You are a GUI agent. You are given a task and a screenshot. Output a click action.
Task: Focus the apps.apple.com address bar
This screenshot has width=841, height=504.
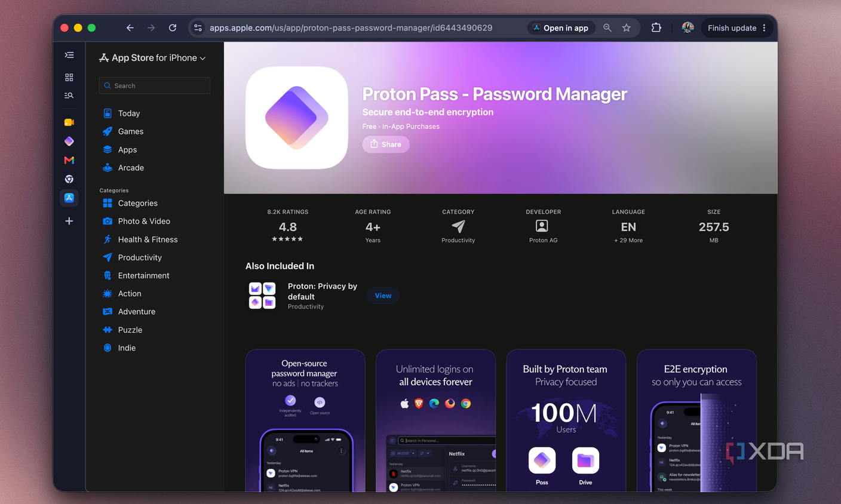[351, 28]
